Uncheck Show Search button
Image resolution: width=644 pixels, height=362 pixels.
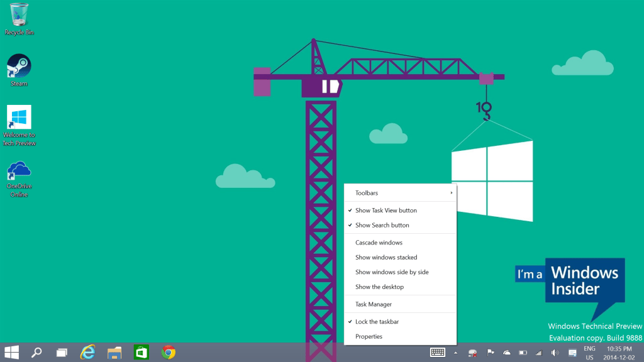401,225
